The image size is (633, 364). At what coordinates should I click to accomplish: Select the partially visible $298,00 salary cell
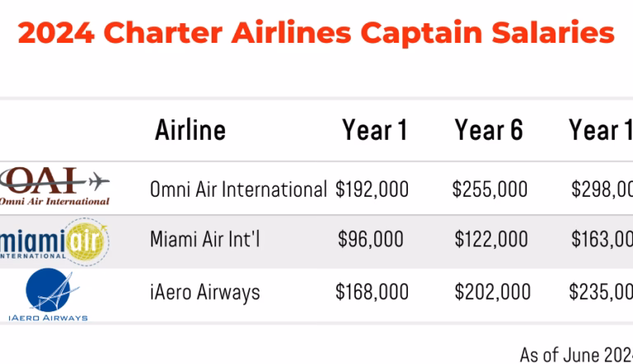(602, 189)
